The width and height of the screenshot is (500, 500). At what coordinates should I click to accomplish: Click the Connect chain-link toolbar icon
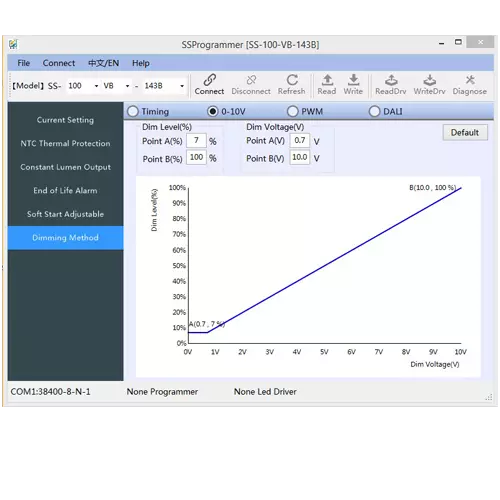click(x=209, y=80)
